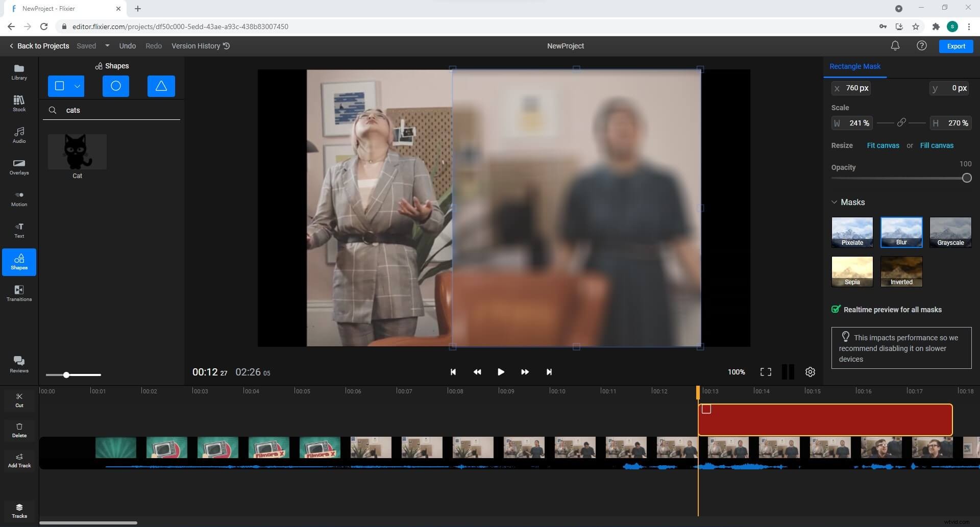Enable fullscreen preview mode

765,372
